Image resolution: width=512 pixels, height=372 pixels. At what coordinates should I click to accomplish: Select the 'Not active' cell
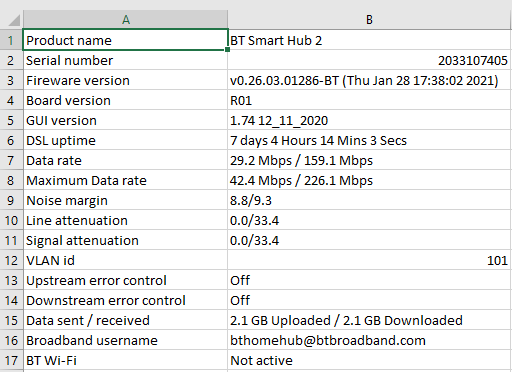pos(370,360)
